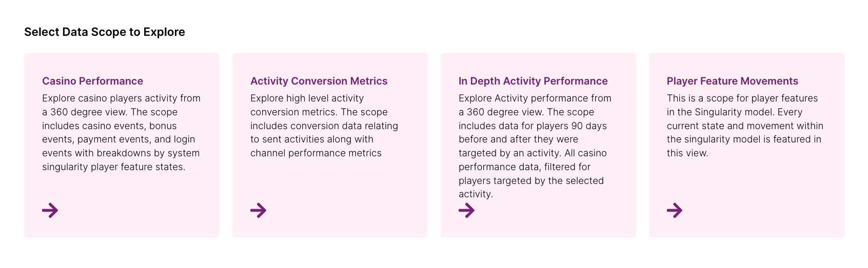Click the 'this view.' closing line of Player Feature Movements

pos(687,153)
